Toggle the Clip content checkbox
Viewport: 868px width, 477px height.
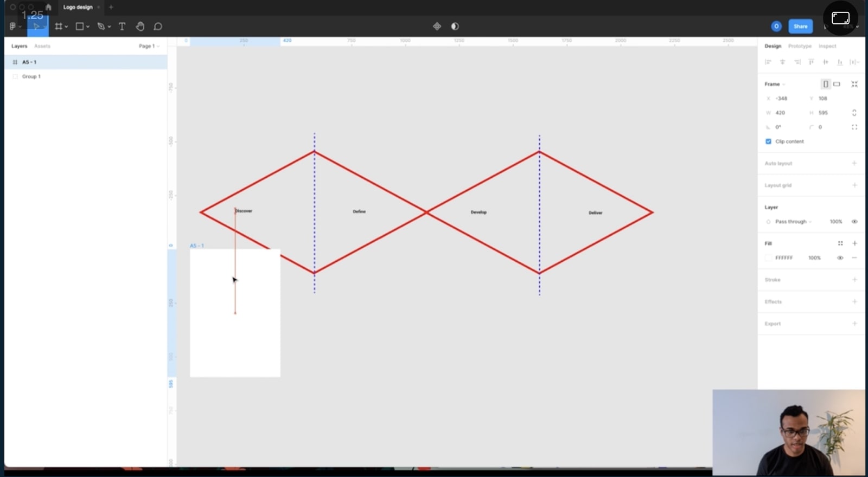[x=768, y=141]
